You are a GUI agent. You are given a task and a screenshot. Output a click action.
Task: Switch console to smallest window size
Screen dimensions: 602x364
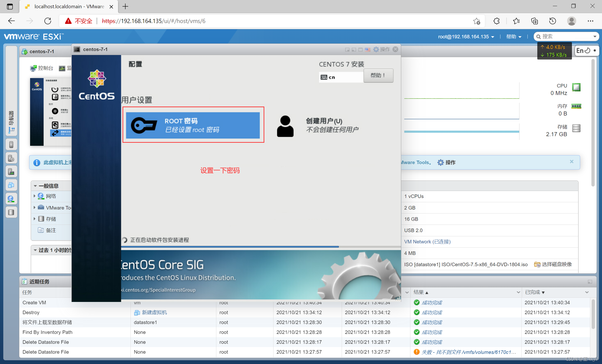pos(347,50)
